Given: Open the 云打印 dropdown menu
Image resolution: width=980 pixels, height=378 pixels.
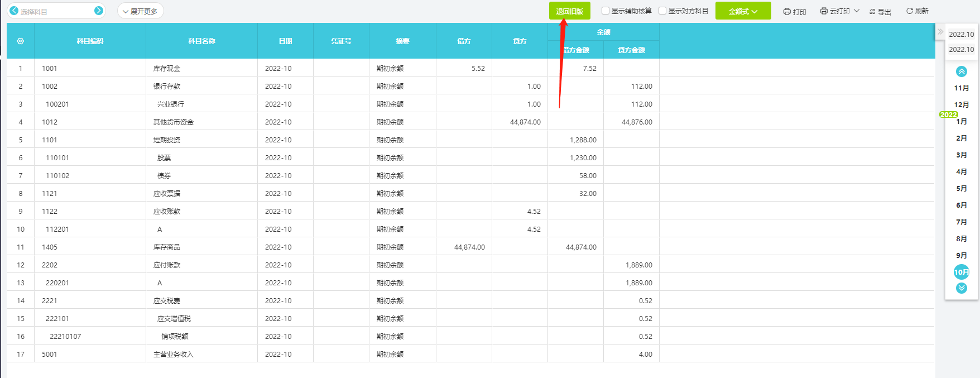Looking at the screenshot, I should pos(839,11).
